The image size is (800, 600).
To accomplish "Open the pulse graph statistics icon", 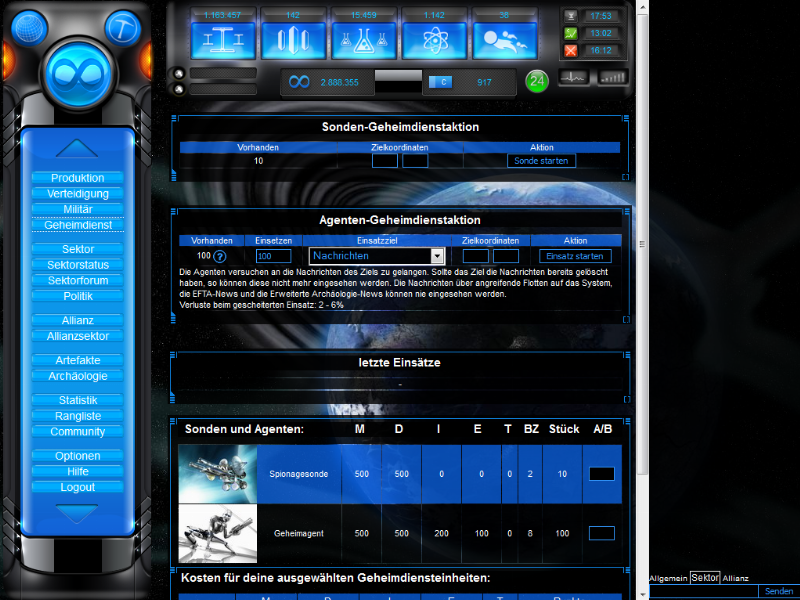I will pos(572,76).
